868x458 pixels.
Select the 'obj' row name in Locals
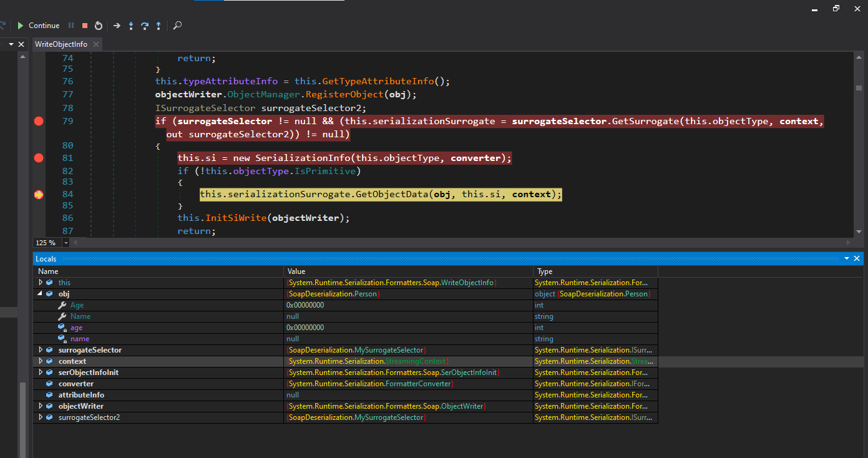64,294
